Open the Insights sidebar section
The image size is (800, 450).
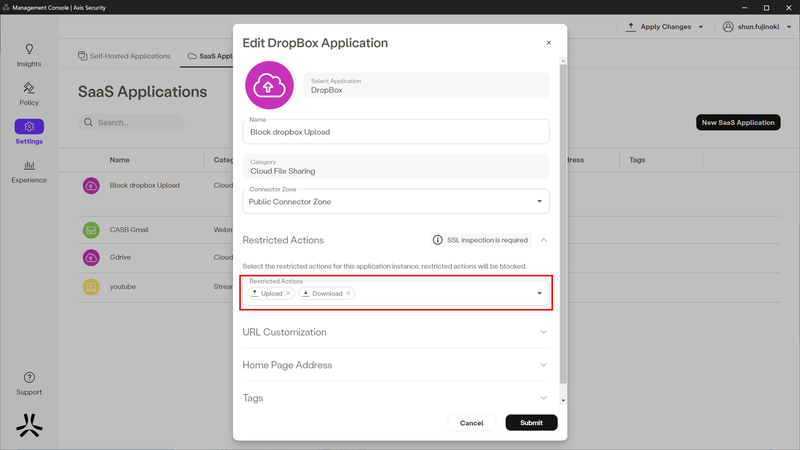29,55
